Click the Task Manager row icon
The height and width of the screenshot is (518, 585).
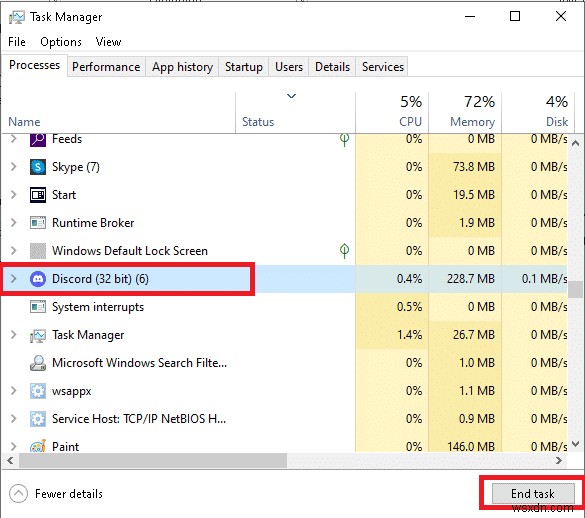[38, 335]
